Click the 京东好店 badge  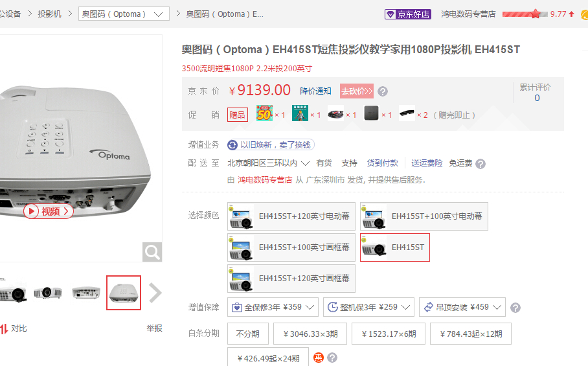tap(407, 14)
